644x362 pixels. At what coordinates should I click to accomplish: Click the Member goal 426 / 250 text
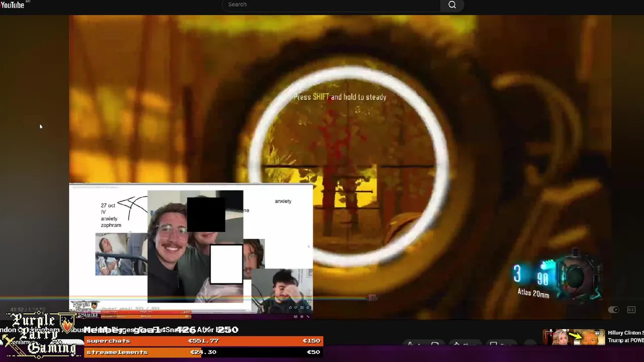point(161,330)
